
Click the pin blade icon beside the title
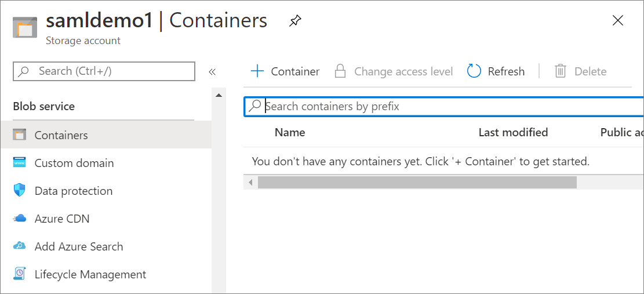tap(295, 21)
